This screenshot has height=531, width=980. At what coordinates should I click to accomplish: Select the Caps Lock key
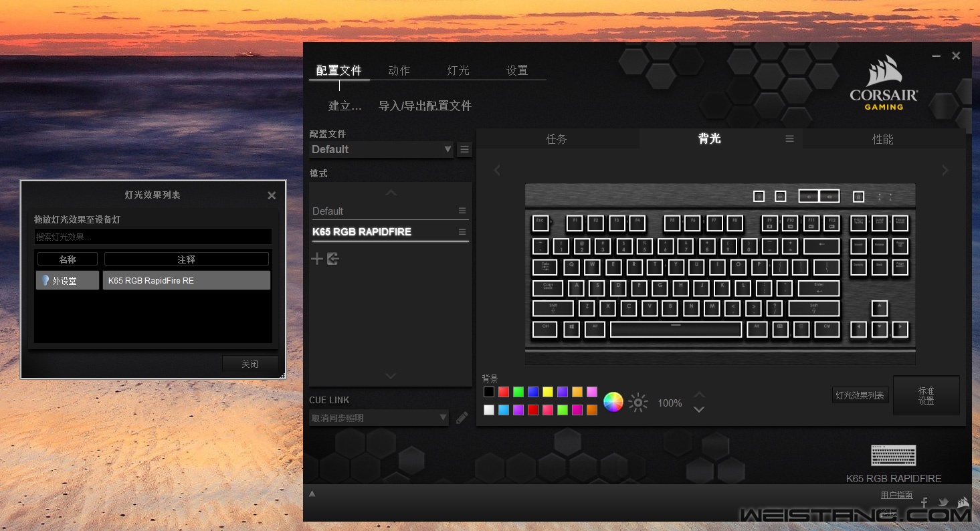(x=548, y=288)
